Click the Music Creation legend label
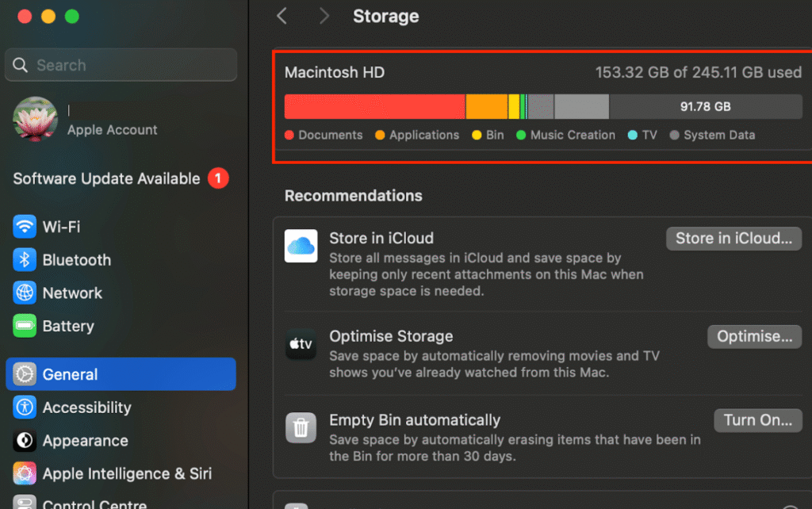The height and width of the screenshot is (509, 812). (x=573, y=135)
